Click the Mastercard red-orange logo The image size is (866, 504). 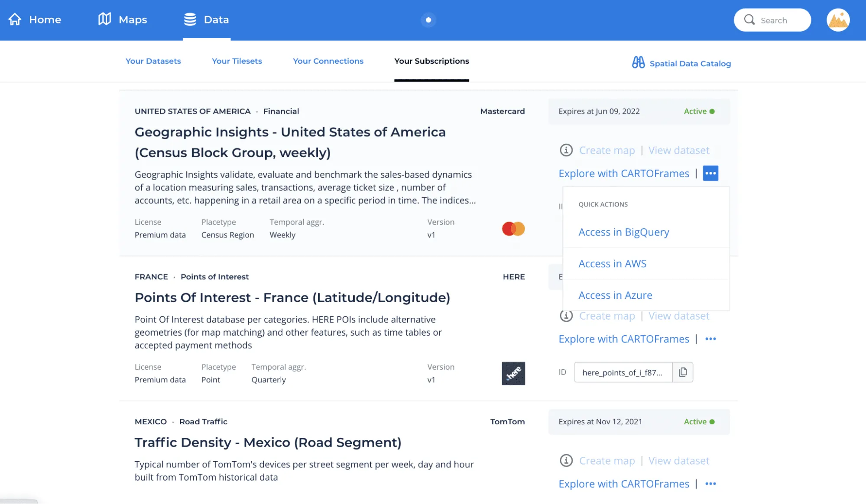click(x=513, y=229)
